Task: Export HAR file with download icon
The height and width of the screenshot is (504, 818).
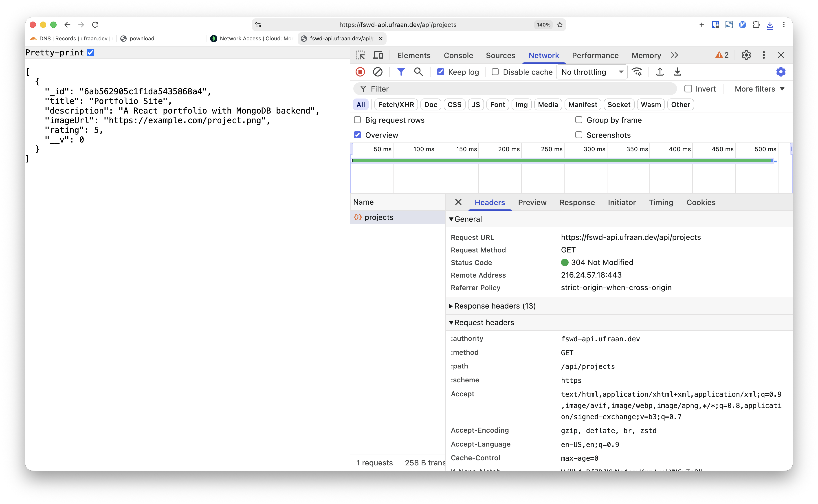Action: point(677,72)
